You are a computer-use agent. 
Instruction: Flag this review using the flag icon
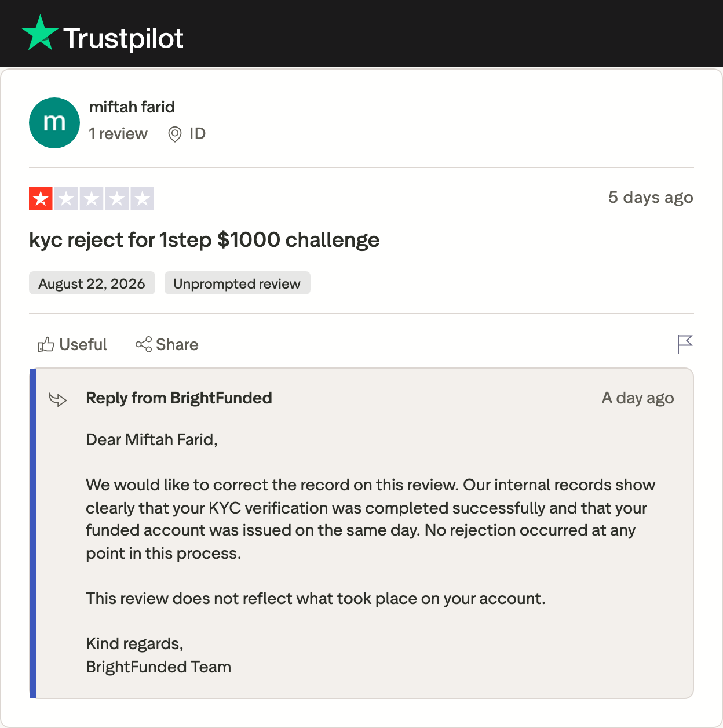(x=685, y=344)
